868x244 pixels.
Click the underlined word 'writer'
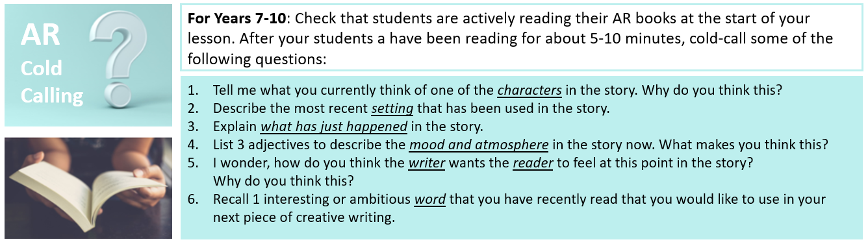point(426,163)
